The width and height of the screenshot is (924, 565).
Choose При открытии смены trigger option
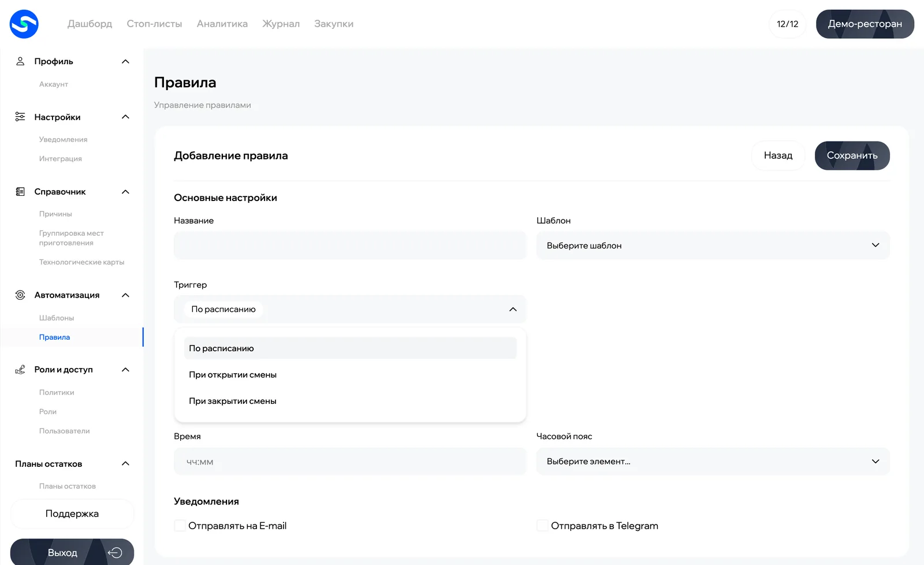coord(350,375)
